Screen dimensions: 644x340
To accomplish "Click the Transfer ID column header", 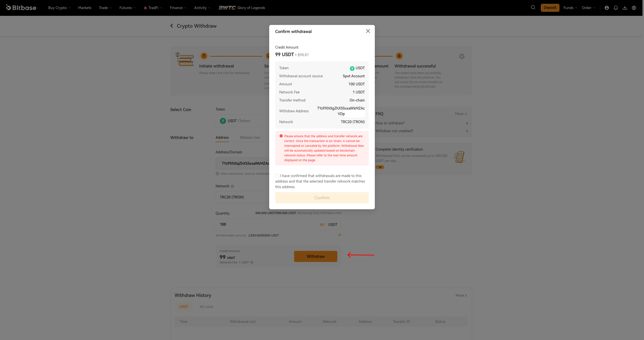I will tap(401, 322).
